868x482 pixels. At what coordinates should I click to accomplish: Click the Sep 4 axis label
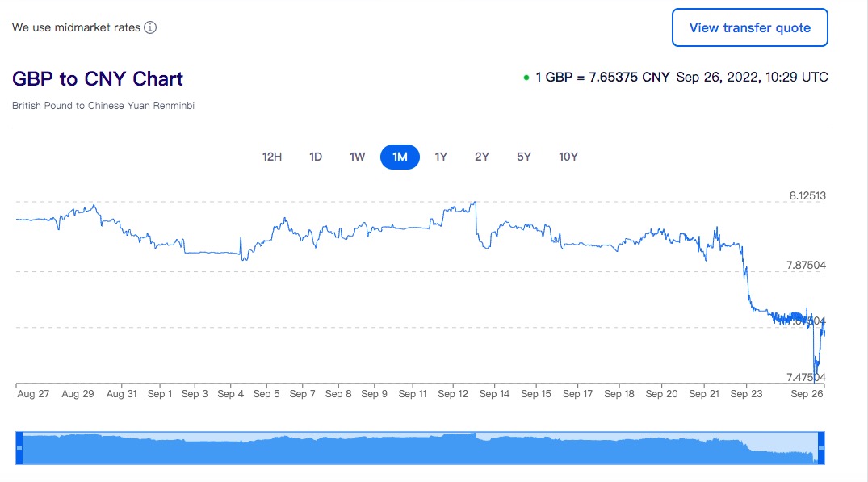pyautogui.click(x=230, y=393)
